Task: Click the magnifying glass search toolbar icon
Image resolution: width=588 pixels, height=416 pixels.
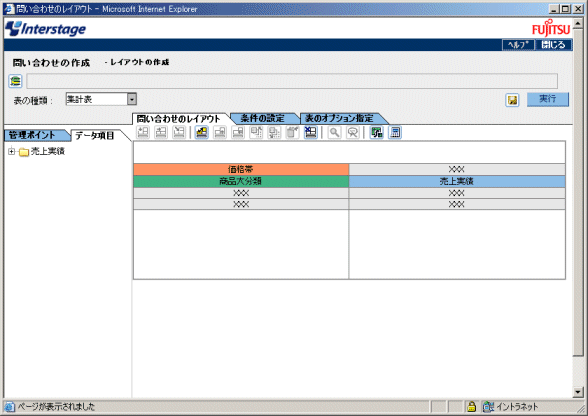Action: pyautogui.click(x=334, y=132)
